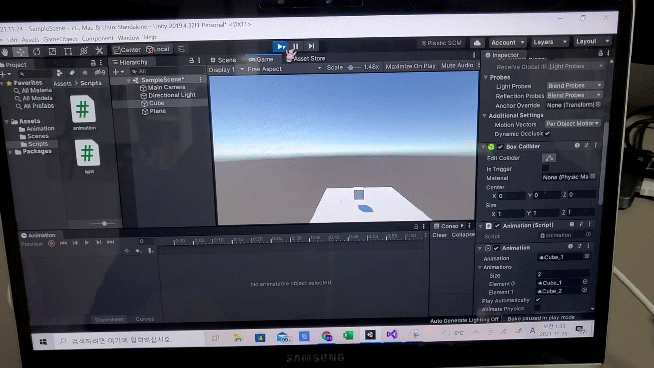
Task: Toggle Dynamic Occlusion checkbox
Action: pyautogui.click(x=547, y=134)
